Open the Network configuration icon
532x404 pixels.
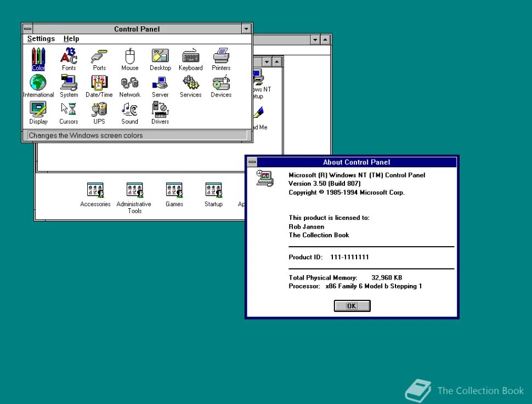tap(129, 83)
